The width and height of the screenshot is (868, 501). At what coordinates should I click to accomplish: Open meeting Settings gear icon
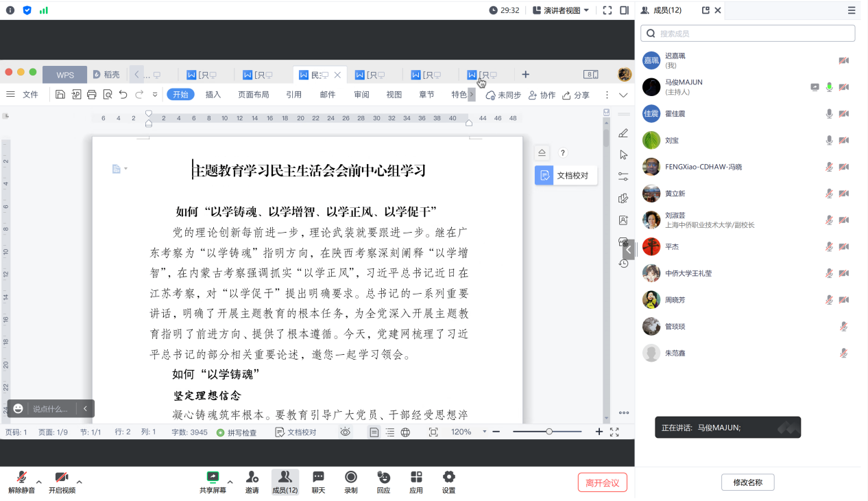449,477
